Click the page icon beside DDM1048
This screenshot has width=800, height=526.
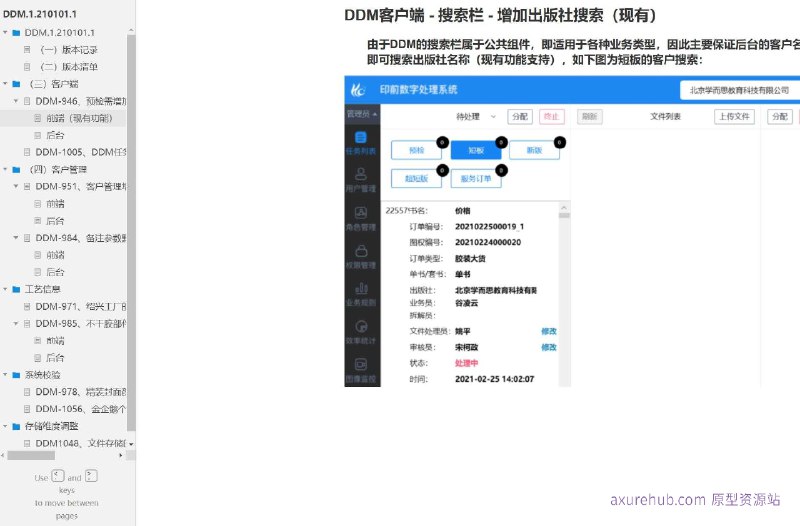pyautogui.click(x=27, y=443)
